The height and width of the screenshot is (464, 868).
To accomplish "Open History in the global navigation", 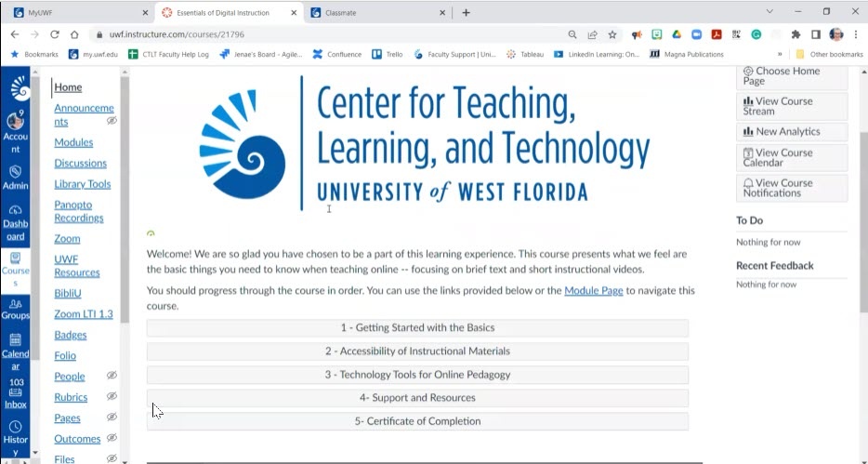I will pyautogui.click(x=15, y=439).
